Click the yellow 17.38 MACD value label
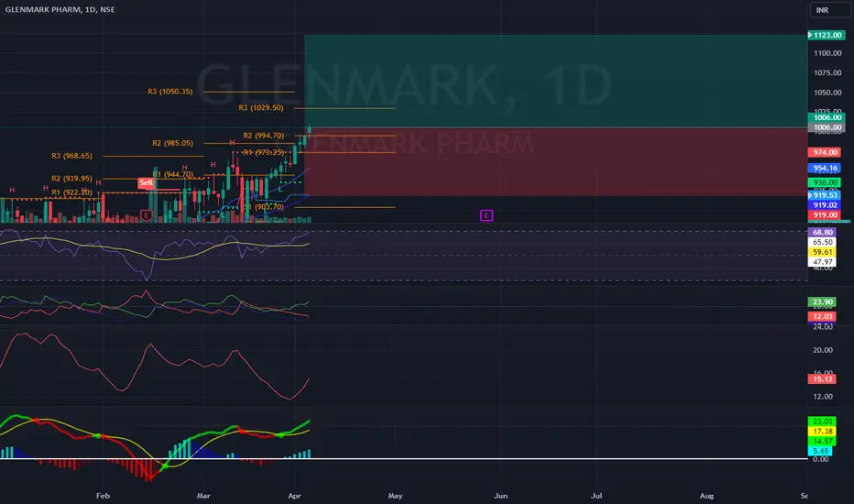854x504 pixels. tap(822, 431)
